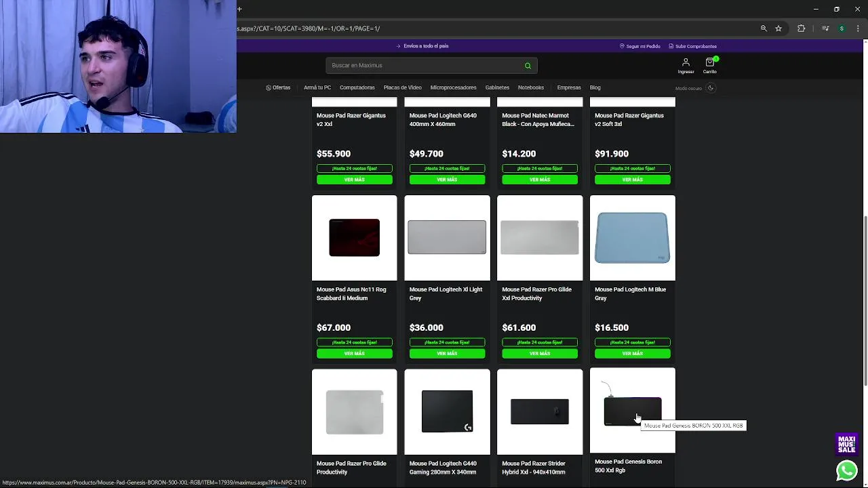868x488 pixels.
Task: Open the Ofertas menu
Action: click(278, 87)
